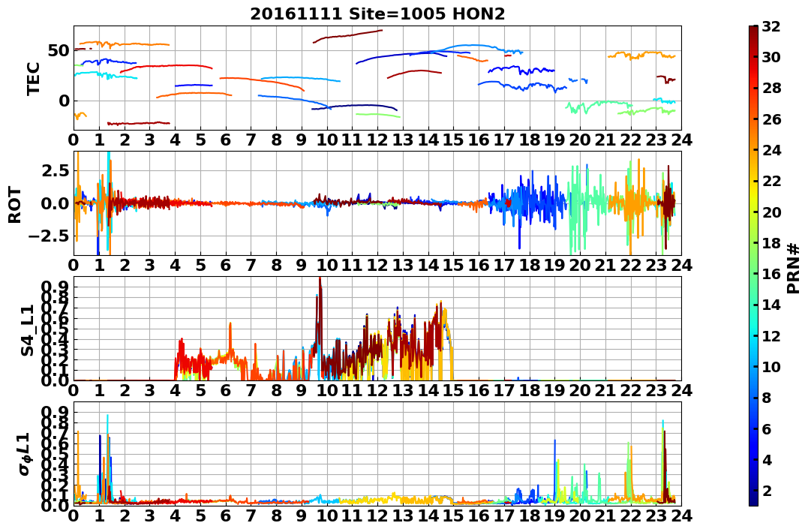Click the colorbar tick value 16
Viewport: 808px width, 532px height.
click(x=771, y=274)
